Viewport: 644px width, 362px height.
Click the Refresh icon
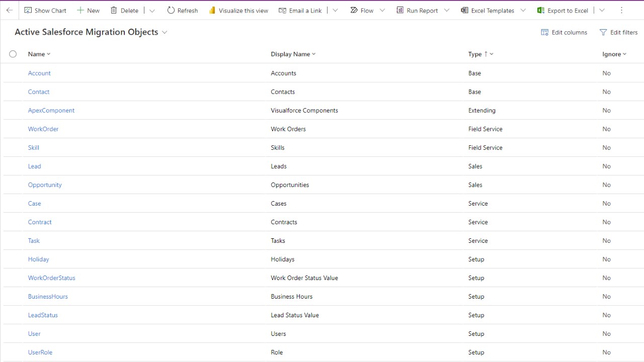point(171,10)
